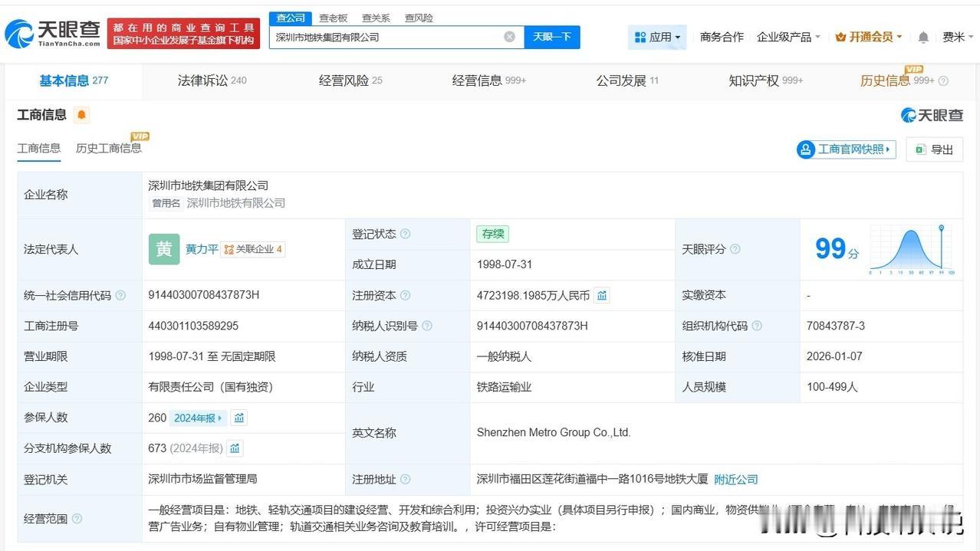Screen dimensions: 980x551
Task: Switch to 经营信息 tab
Action: tap(489, 80)
